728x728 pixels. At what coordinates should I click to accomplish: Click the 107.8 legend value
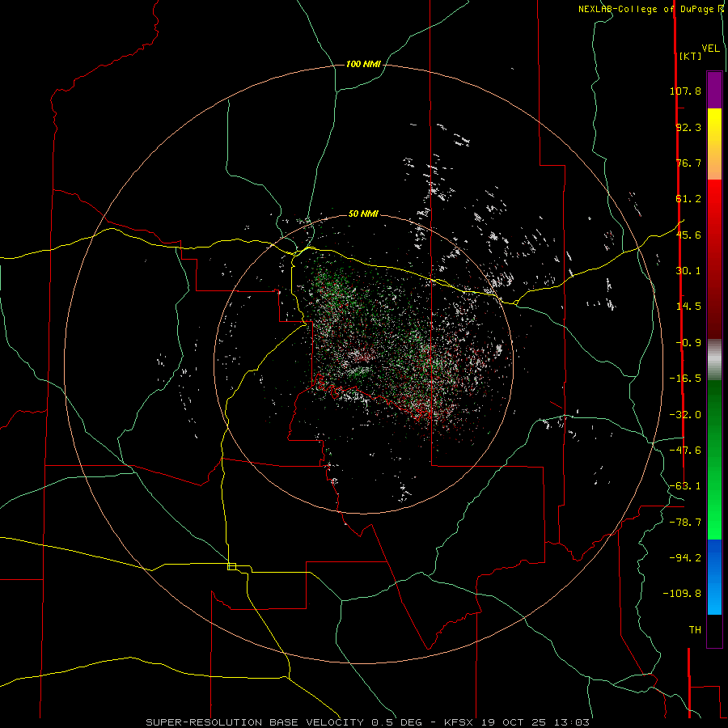tap(685, 91)
